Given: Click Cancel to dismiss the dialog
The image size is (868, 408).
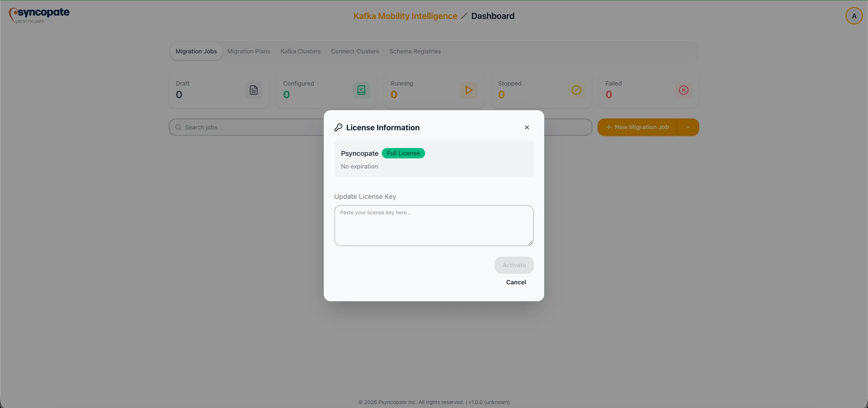Looking at the screenshot, I should pyautogui.click(x=516, y=282).
